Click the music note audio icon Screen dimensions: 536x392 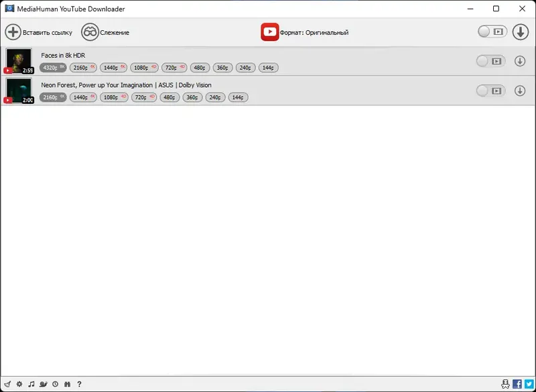pos(31,384)
